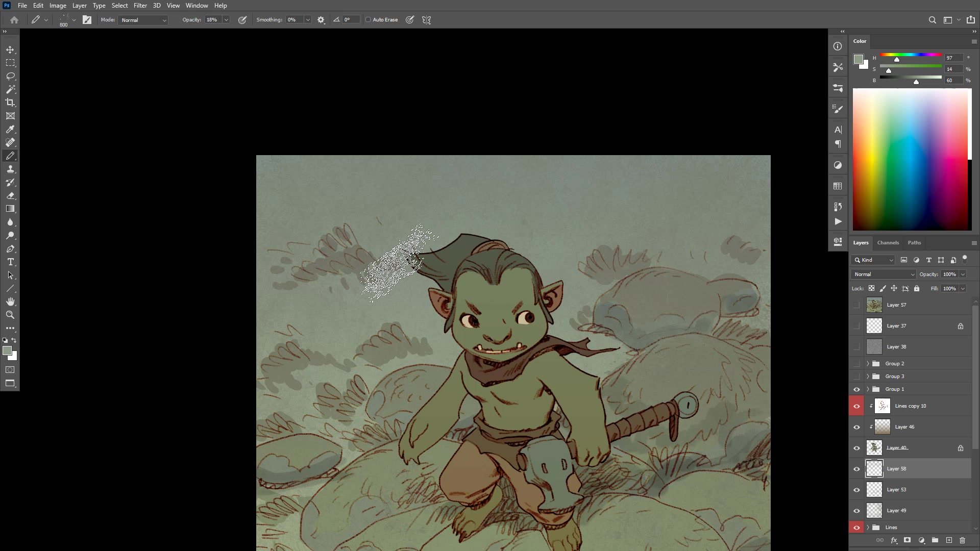
Task: Open the Filter menu
Action: coord(140,6)
